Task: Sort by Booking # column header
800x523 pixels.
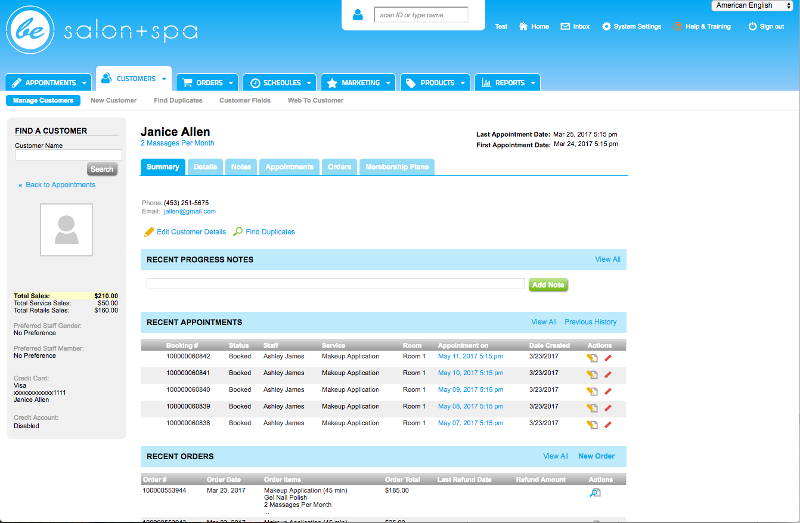Action: click(182, 345)
